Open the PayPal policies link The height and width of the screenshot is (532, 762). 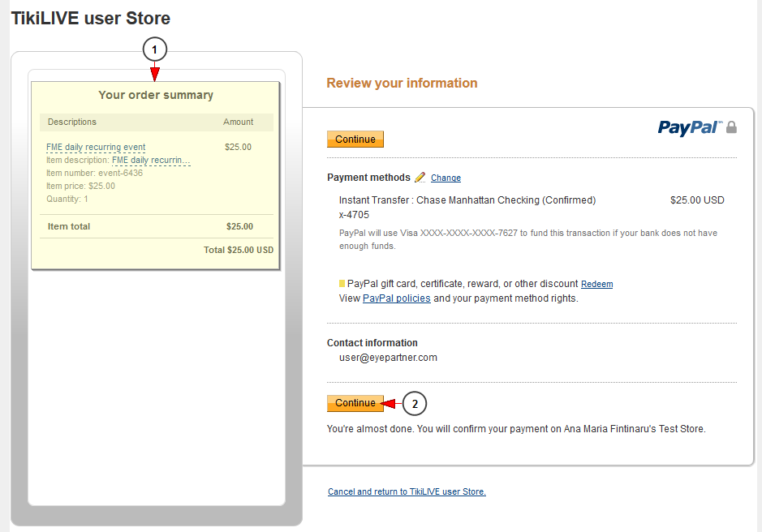(x=397, y=298)
